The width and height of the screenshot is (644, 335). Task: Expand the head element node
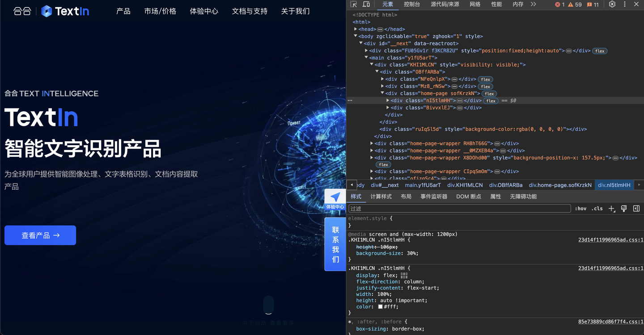tap(356, 29)
